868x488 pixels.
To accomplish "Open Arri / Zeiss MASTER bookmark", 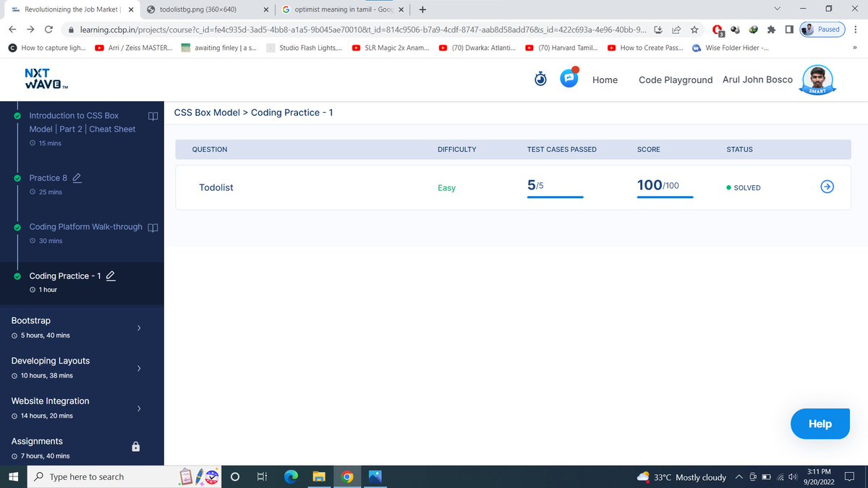I will 135,48.
